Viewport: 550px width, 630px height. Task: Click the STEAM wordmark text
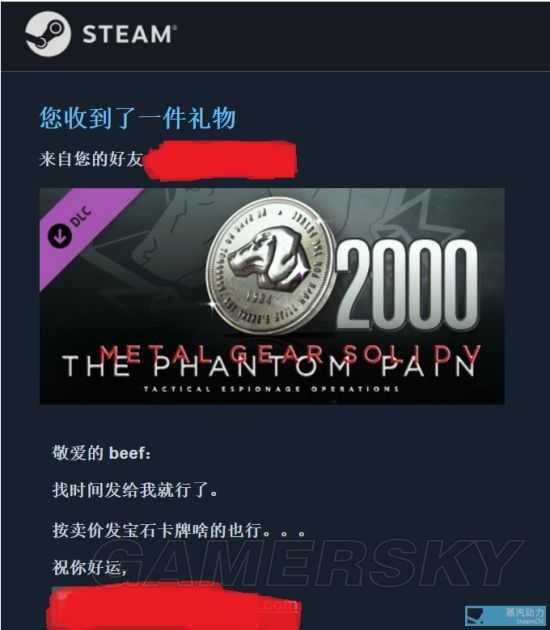[x=129, y=34]
